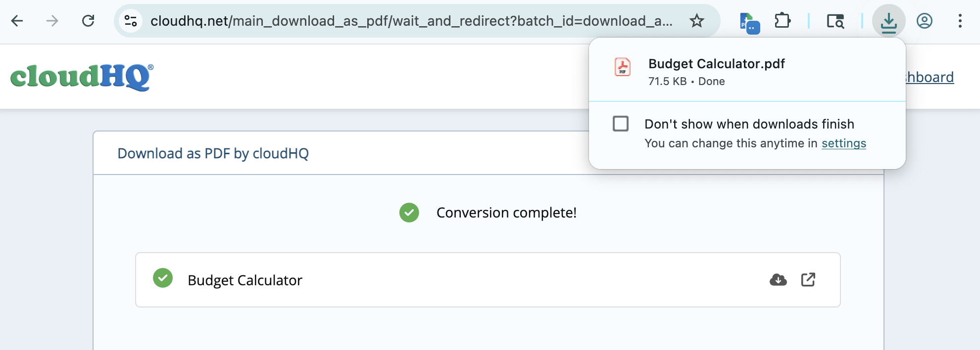Click the PDF file icon in downloads popup
The width and height of the screenshot is (980, 350).
point(622,67)
